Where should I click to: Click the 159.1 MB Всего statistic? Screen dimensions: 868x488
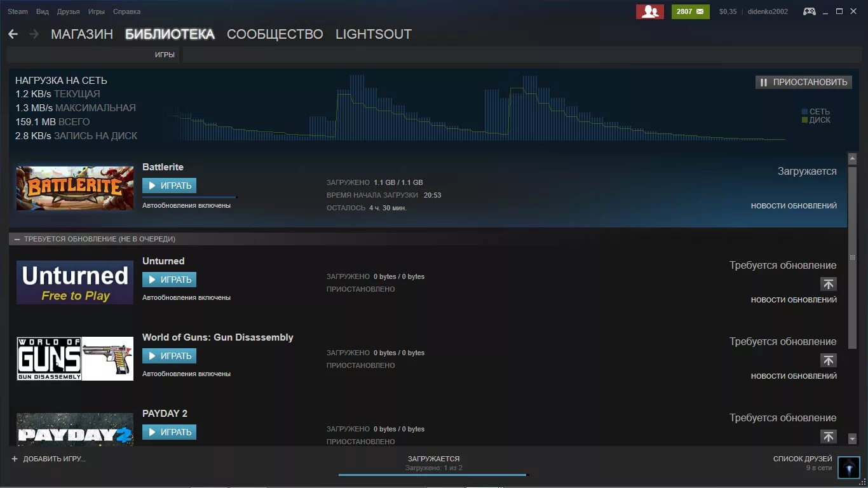(53, 122)
